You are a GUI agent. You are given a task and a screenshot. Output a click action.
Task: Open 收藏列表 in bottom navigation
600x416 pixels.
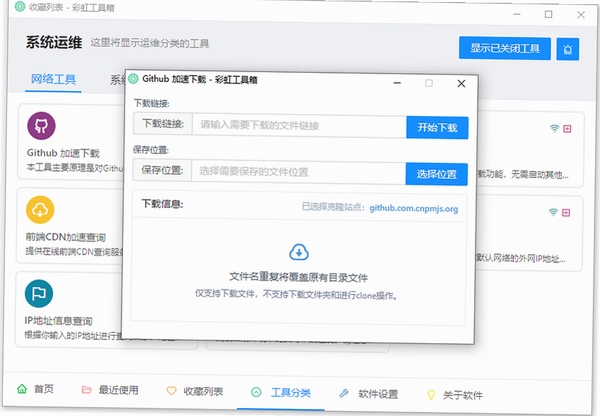(195, 391)
